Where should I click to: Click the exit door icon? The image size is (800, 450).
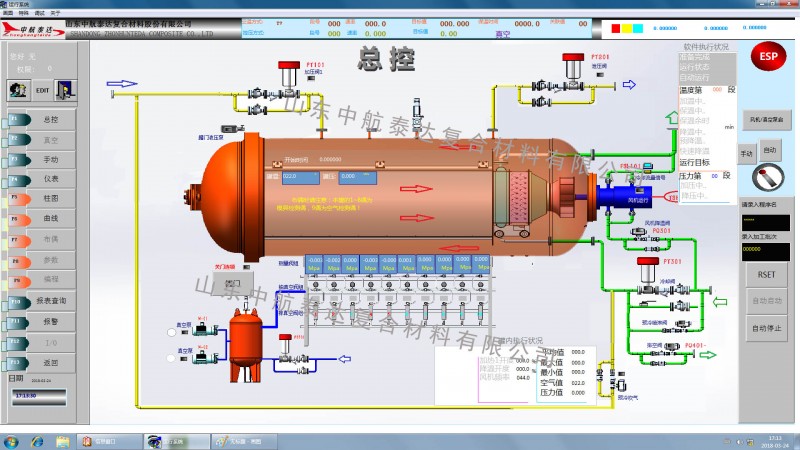(66, 90)
